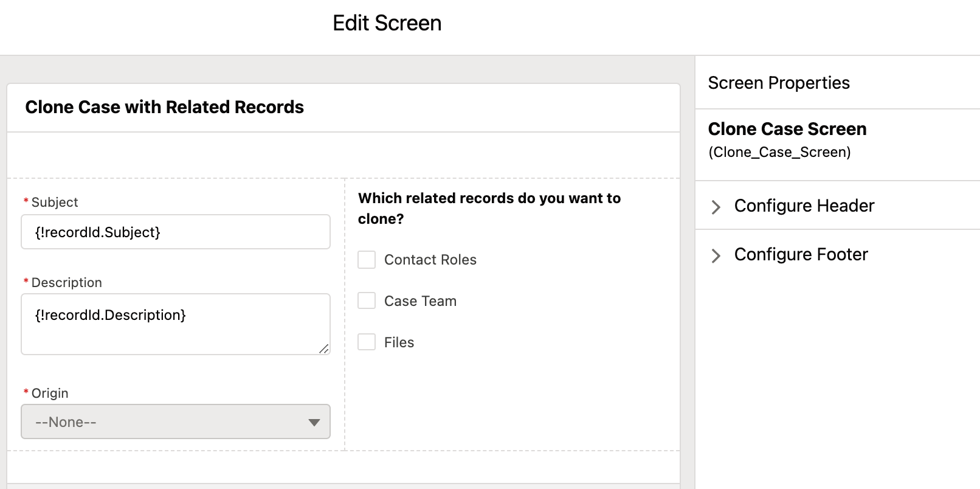Click the chevron icon beside Configure Header
The width and height of the screenshot is (980, 489).
tap(716, 207)
